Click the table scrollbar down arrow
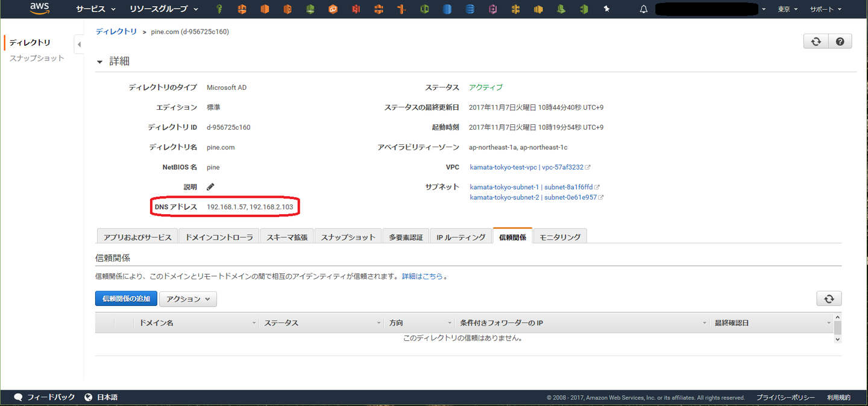 tap(837, 340)
